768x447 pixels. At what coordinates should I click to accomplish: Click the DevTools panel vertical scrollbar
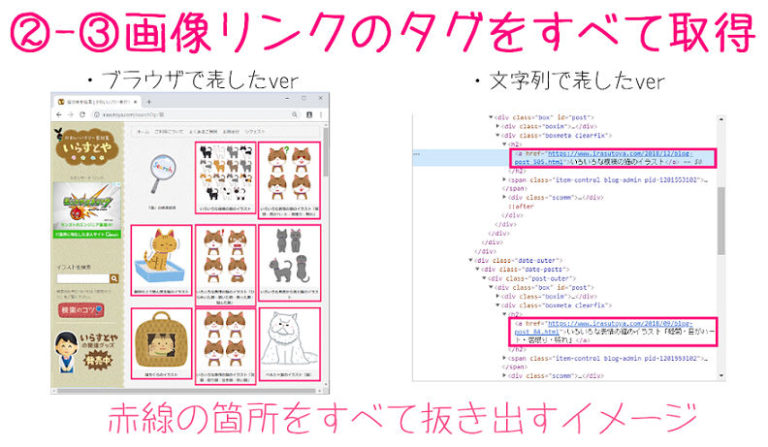pyautogui.click(x=721, y=247)
